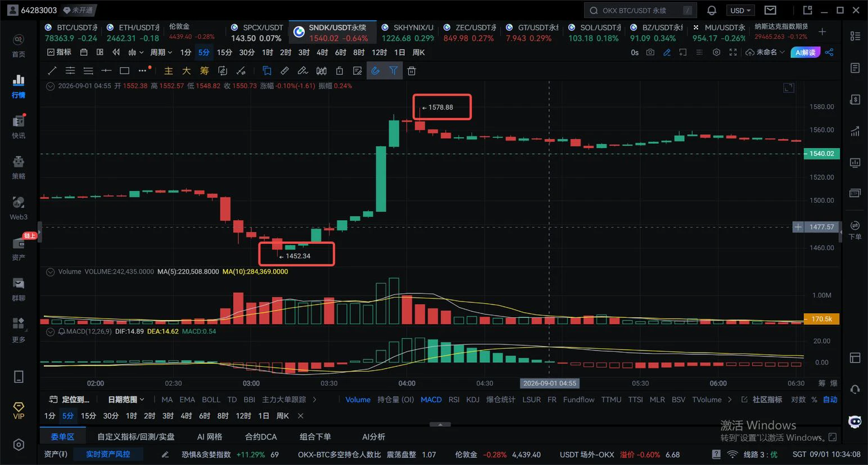Open the 合约DCA tab
The height and width of the screenshot is (465, 868).
coord(261,437)
